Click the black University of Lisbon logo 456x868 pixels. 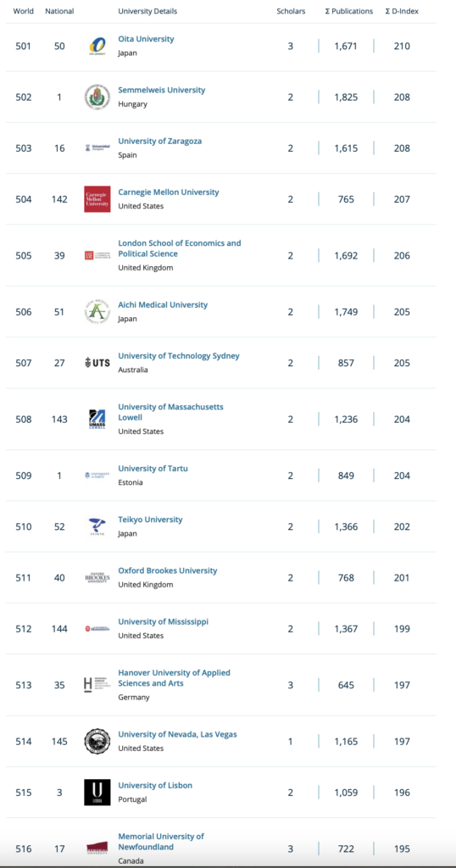[97, 793]
